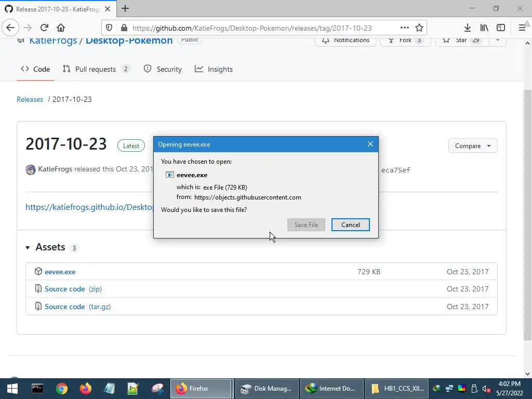This screenshot has height=399, width=532.
Task: Open the Star lists dropdown arrow
Action: coord(498,41)
